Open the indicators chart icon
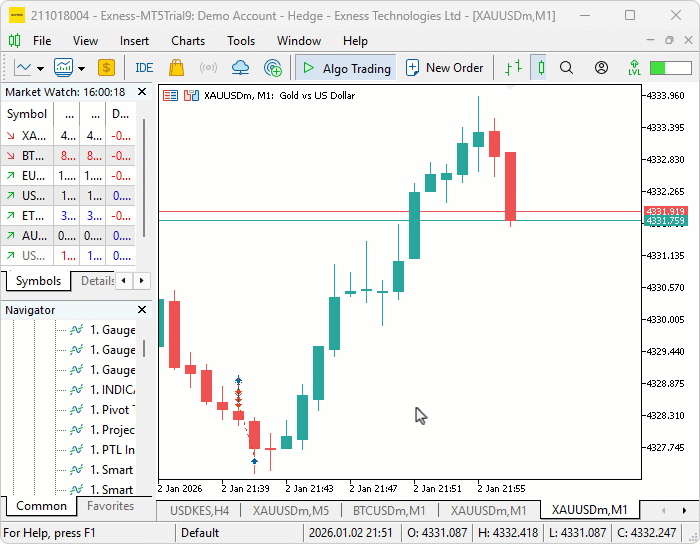Screen dimensions: 700x544 tap(63, 68)
